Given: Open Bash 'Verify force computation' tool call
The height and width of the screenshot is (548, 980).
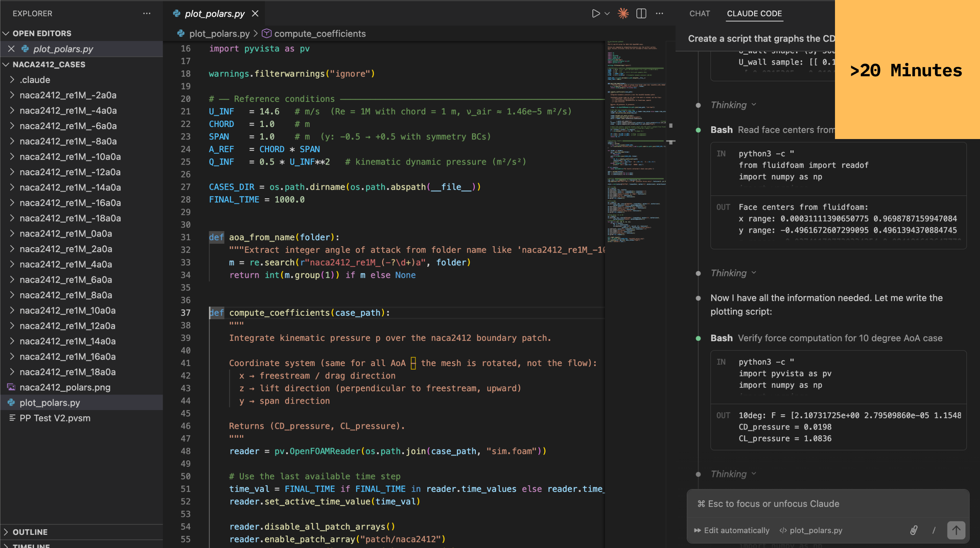Looking at the screenshot, I should click(x=826, y=338).
